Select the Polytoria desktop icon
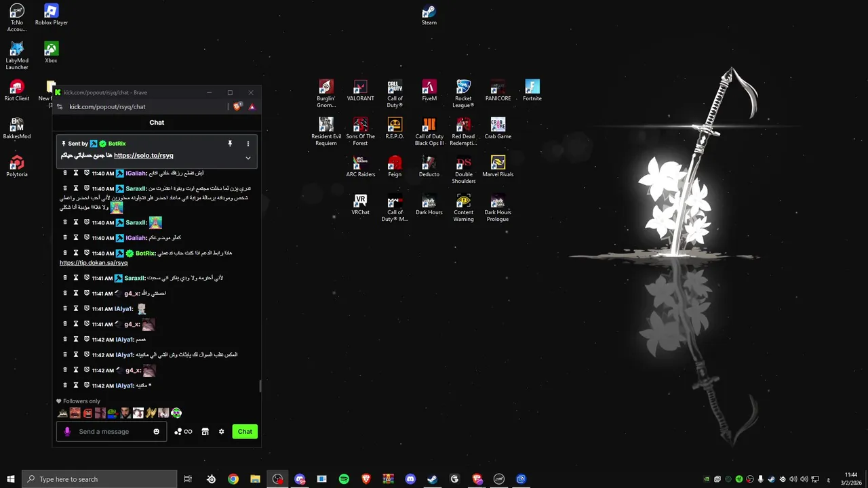 point(17,167)
